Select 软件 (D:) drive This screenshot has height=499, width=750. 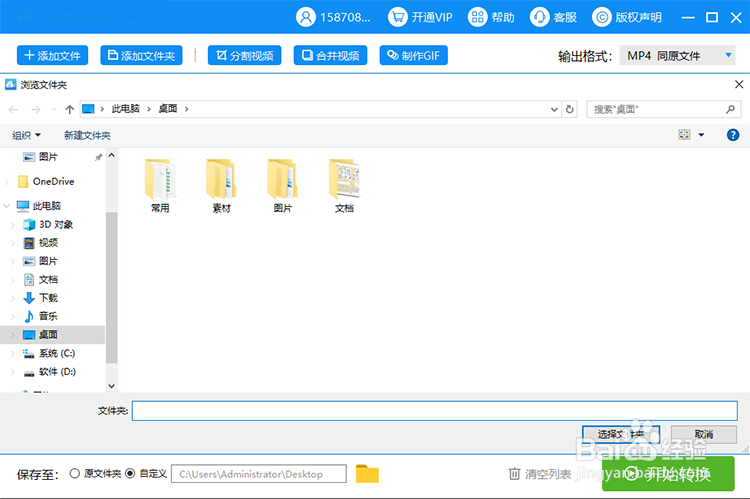point(57,372)
